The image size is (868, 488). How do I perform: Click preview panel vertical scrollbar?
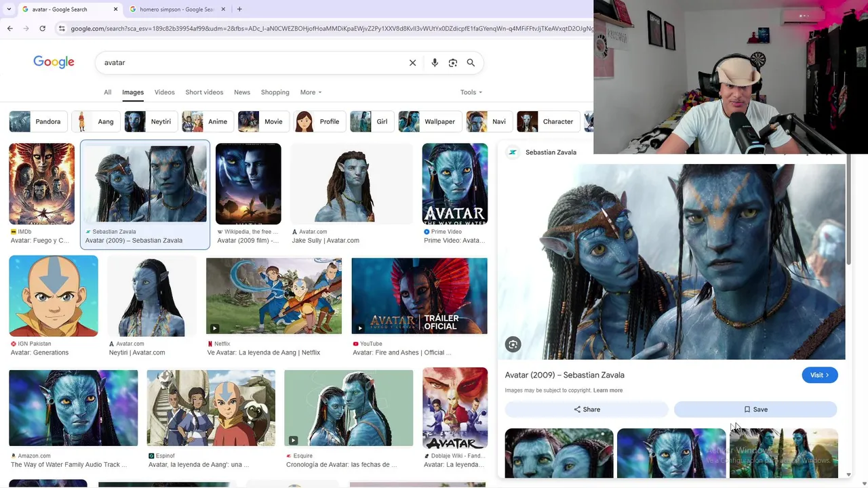849,210
